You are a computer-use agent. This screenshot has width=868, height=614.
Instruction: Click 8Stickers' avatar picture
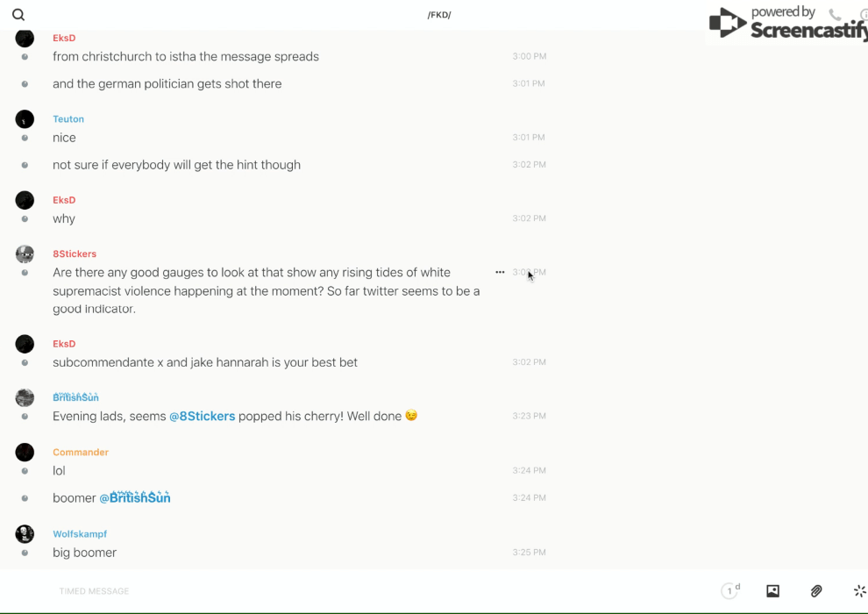[25, 254]
